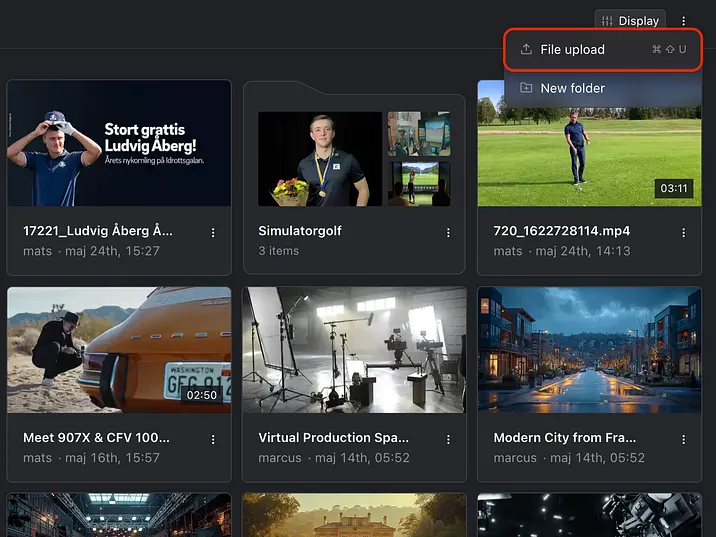The width and height of the screenshot is (716, 537).
Task: Open the rainy modern city street thumbnail
Action: point(589,350)
